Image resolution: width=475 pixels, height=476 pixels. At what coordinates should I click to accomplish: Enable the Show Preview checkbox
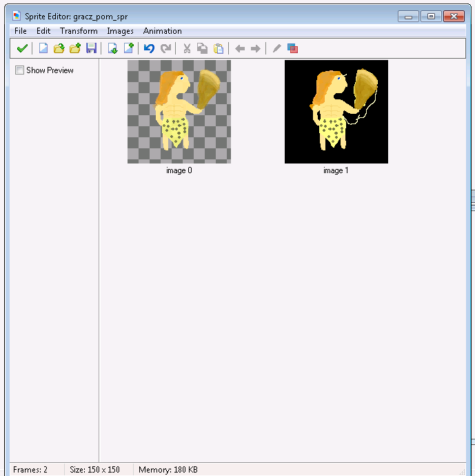click(19, 70)
